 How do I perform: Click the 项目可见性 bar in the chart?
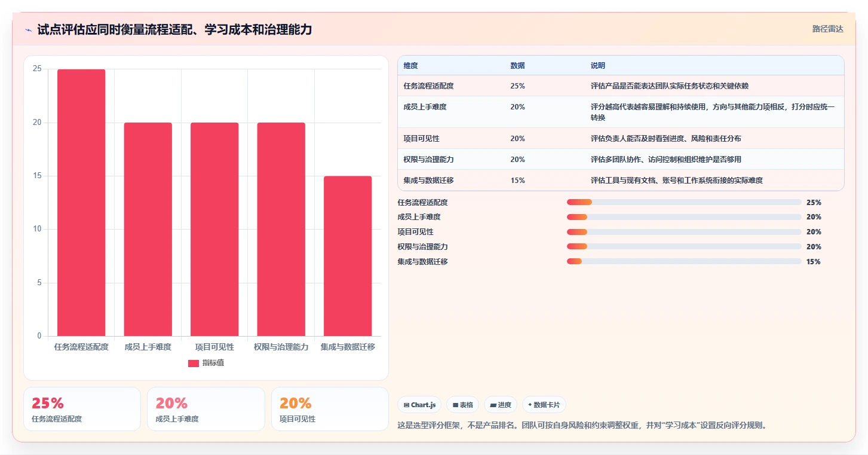pos(214,230)
